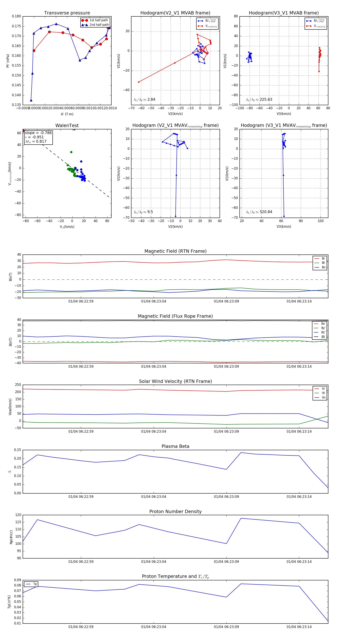Click the λ1/λ2 ≈ 2.84 annotation
This screenshot has height=644, width=351.
[x=144, y=100]
